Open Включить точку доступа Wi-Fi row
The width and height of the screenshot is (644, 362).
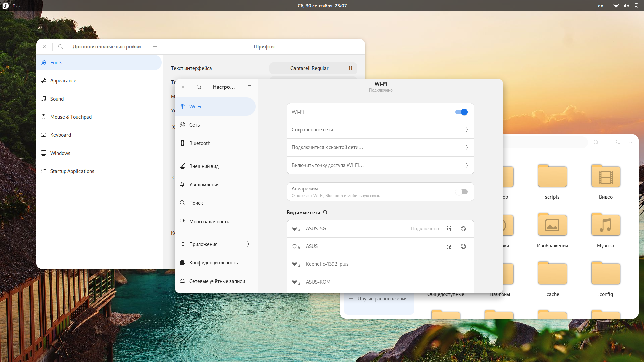[380, 165]
